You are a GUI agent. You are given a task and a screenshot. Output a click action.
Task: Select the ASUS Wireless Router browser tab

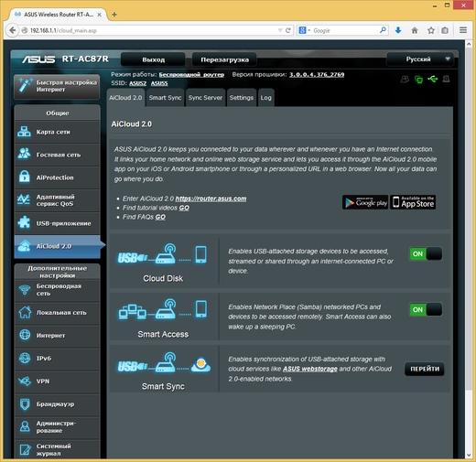pyautogui.click(x=59, y=15)
